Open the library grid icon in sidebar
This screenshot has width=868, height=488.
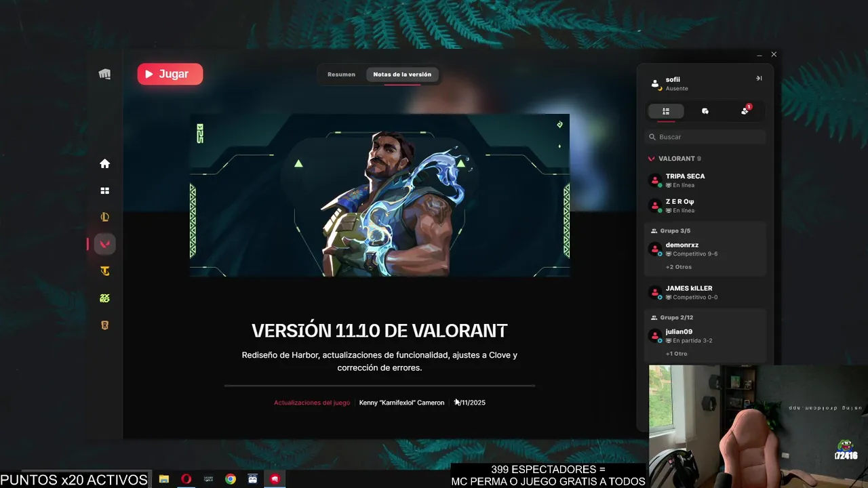point(104,191)
